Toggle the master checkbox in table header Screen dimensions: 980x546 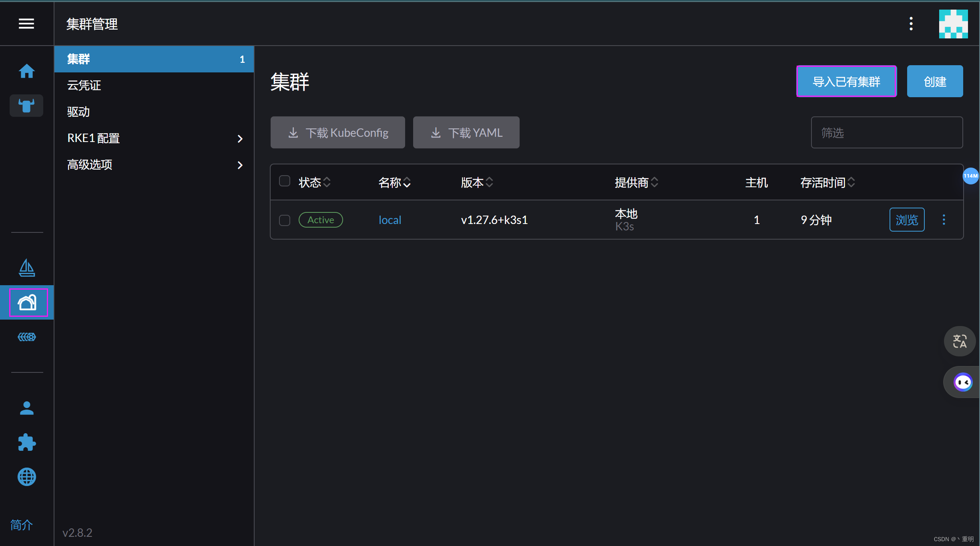(x=285, y=181)
